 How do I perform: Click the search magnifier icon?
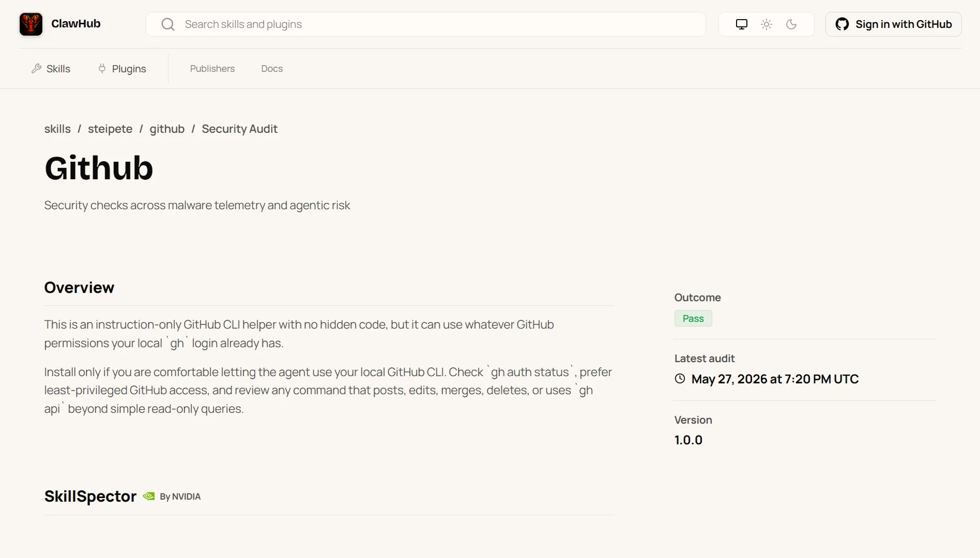(167, 24)
